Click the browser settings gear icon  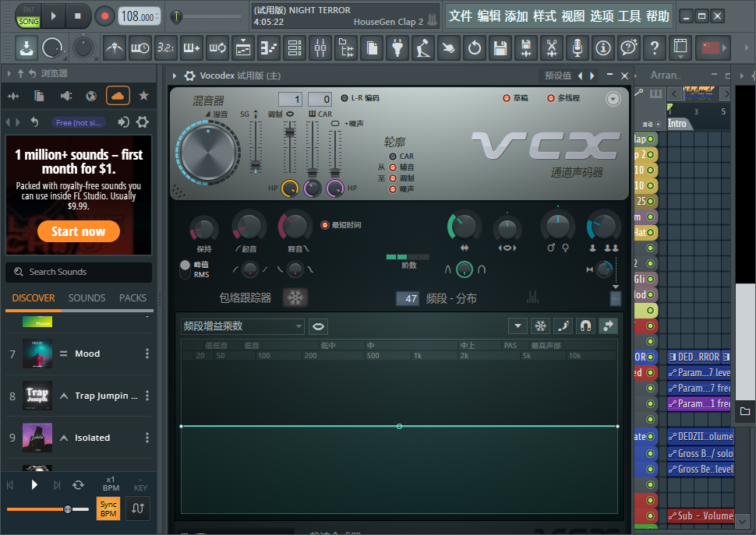pyautogui.click(x=142, y=121)
